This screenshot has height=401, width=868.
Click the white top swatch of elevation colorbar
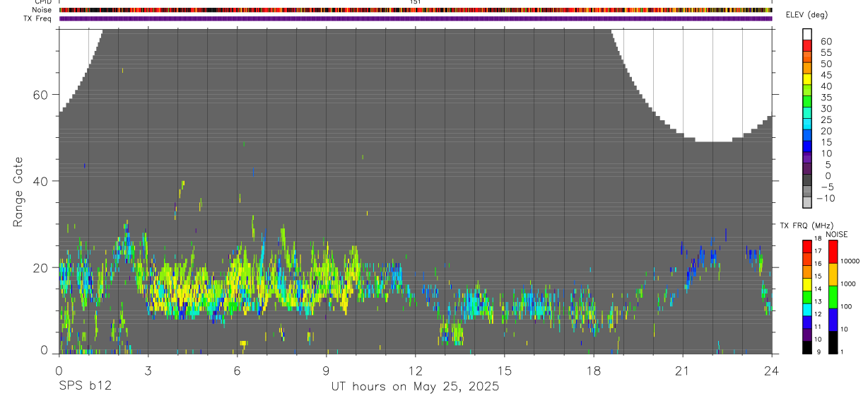[807, 35]
